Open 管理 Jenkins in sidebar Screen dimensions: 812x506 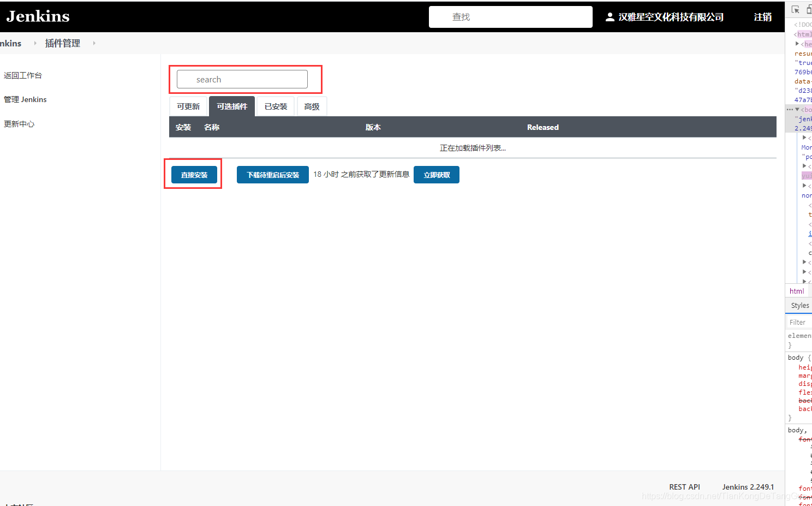(x=25, y=99)
